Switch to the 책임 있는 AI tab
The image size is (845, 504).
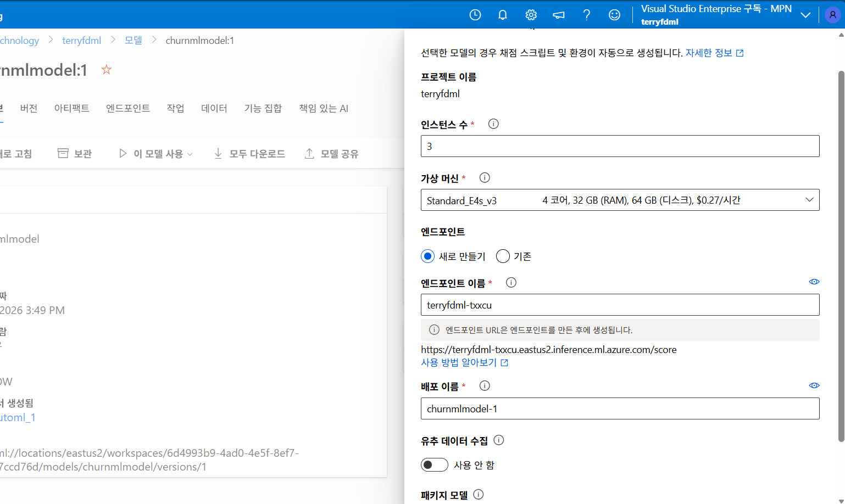(323, 108)
